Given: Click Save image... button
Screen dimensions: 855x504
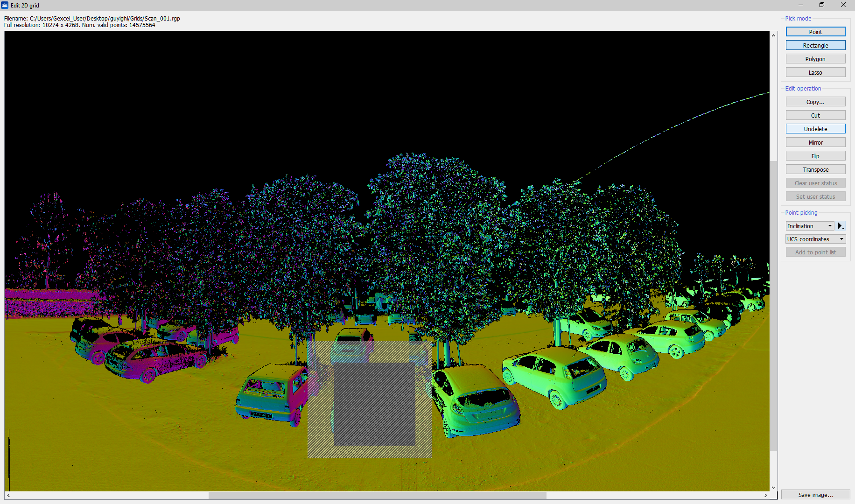Looking at the screenshot, I should (815, 495).
